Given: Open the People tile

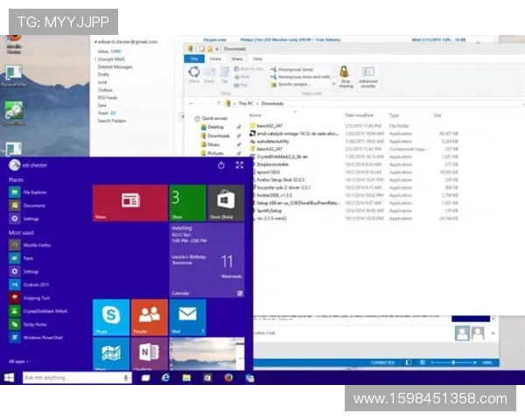Looking at the screenshot, I should (150, 317).
